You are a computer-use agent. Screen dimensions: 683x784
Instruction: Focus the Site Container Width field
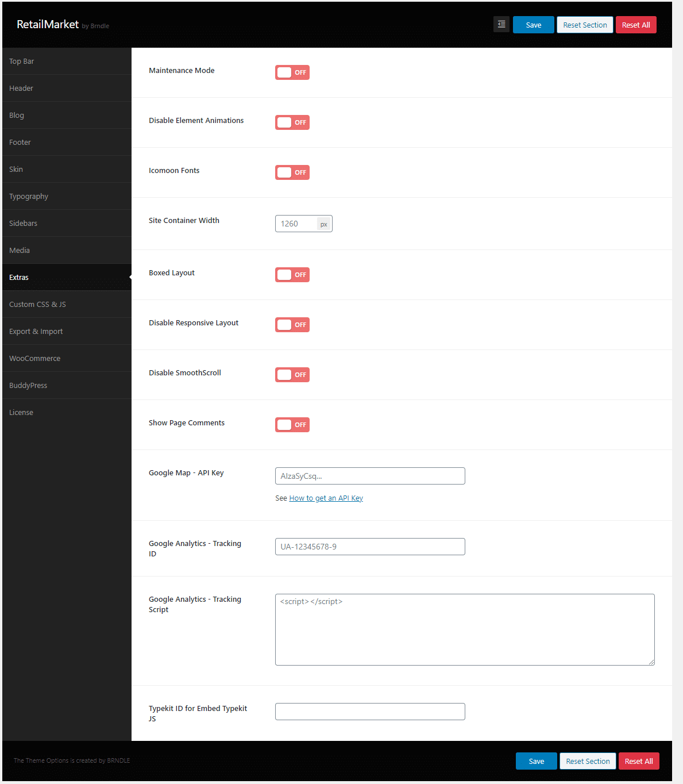[x=303, y=224]
